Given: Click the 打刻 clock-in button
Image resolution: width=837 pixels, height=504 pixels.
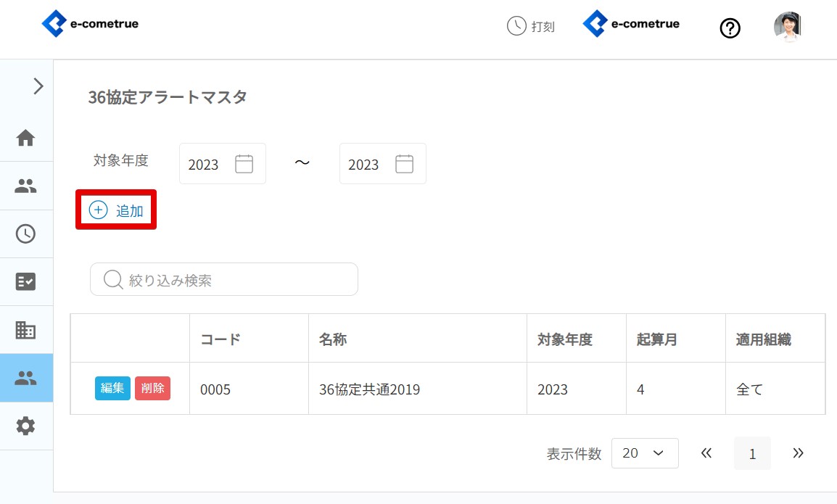Looking at the screenshot, I should (x=531, y=27).
